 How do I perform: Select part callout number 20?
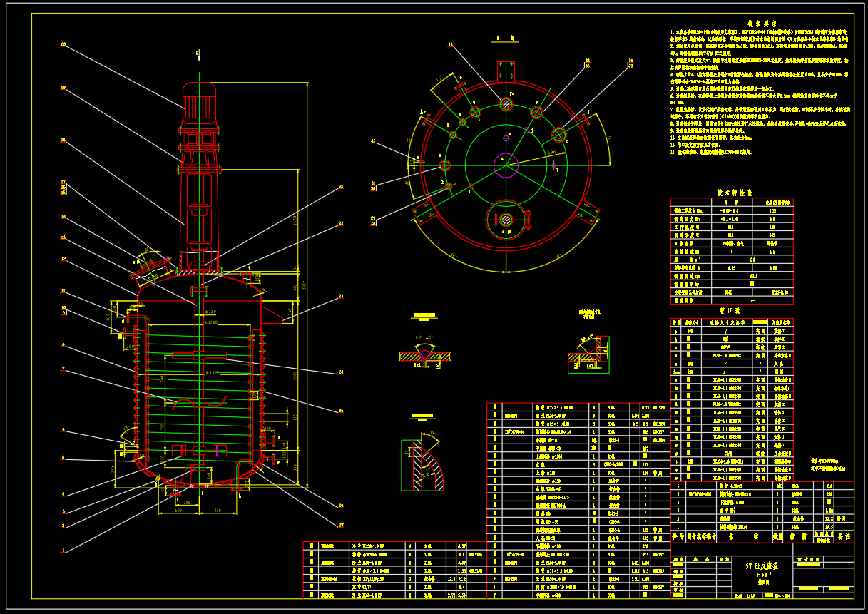click(63, 44)
